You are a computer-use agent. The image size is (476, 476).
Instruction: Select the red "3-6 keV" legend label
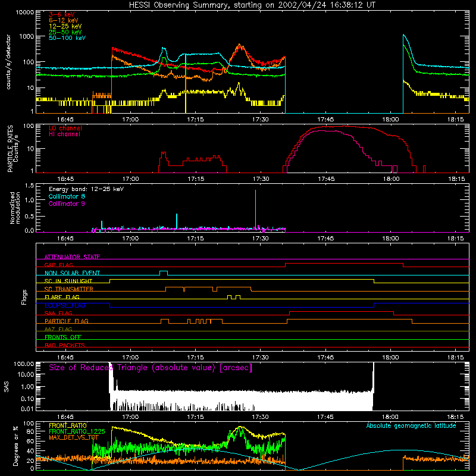(x=62, y=14)
